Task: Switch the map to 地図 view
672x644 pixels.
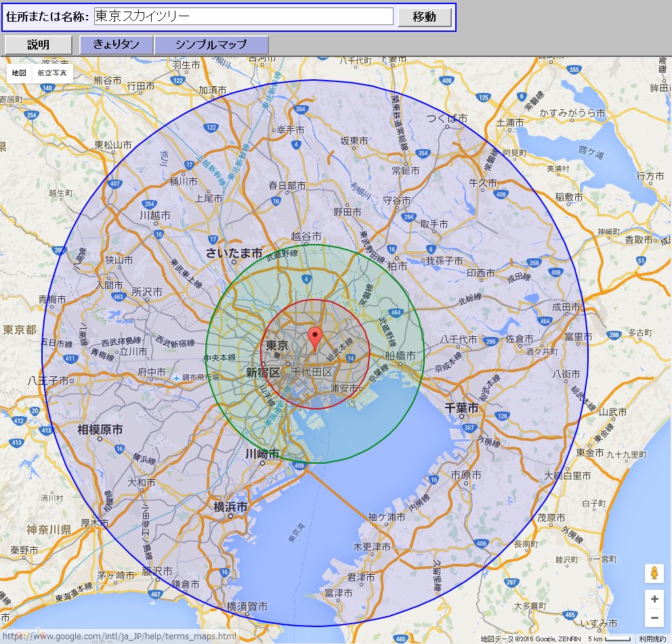Action: [x=20, y=73]
